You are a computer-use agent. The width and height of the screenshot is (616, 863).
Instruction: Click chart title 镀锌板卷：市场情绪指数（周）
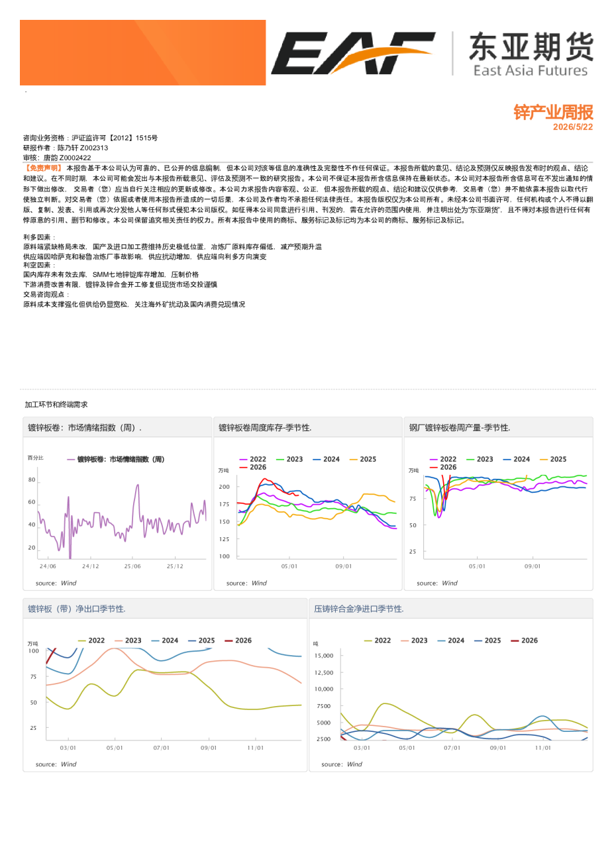85,428
